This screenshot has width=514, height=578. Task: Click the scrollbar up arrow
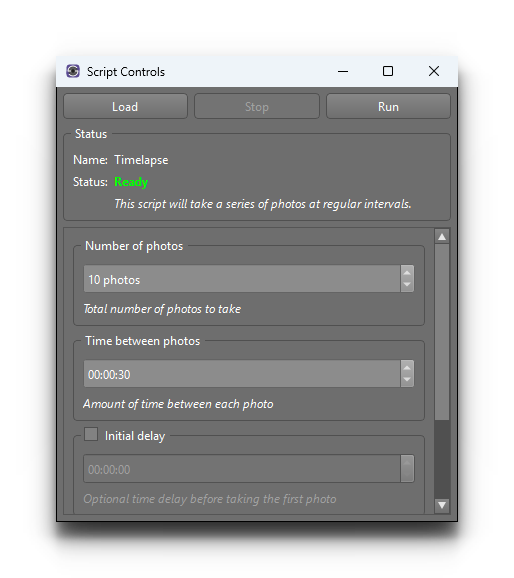(x=442, y=237)
